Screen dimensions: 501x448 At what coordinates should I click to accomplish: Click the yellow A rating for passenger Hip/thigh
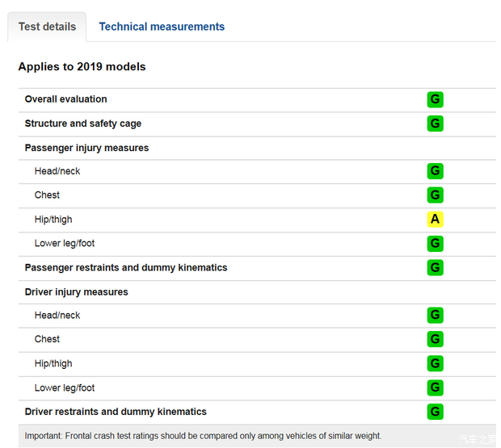[x=435, y=220]
